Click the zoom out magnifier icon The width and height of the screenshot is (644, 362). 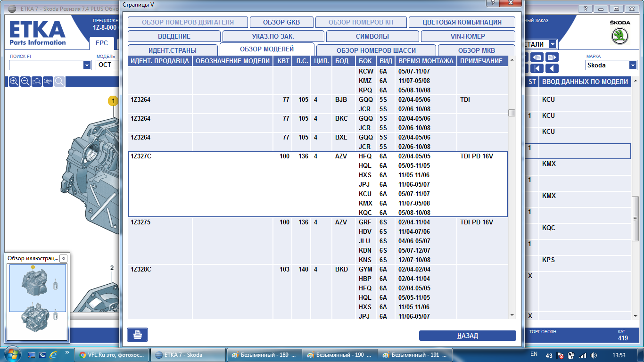tap(25, 82)
